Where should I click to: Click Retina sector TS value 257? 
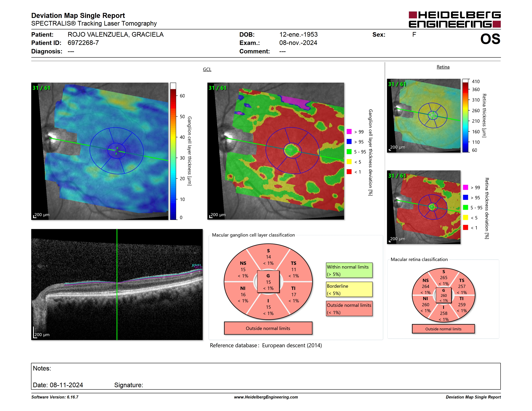(462, 286)
